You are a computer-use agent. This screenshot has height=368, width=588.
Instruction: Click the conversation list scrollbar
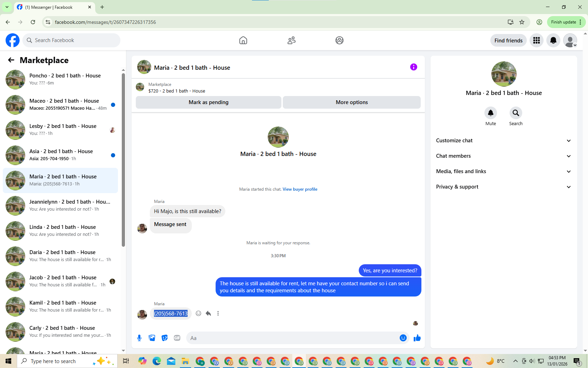(x=123, y=159)
